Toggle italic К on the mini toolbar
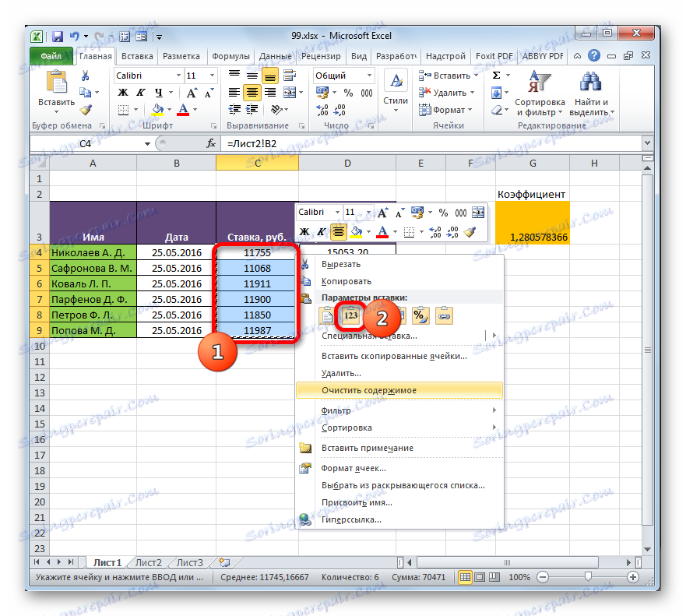Image resolution: width=686 pixels, height=616 pixels. tap(322, 232)
